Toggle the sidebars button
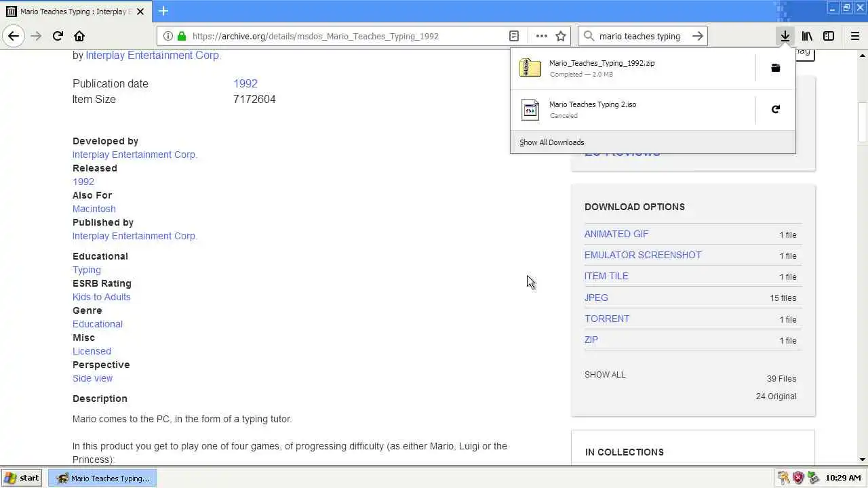 pos(829,36)
